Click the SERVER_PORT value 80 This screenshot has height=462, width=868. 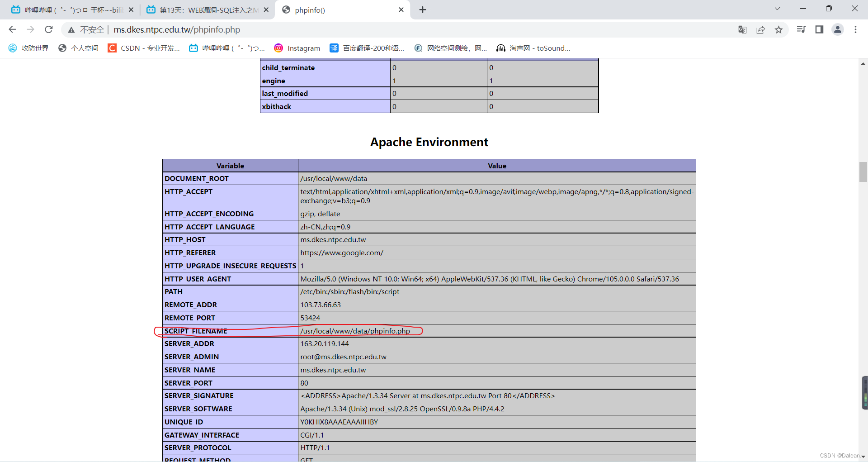304,383
